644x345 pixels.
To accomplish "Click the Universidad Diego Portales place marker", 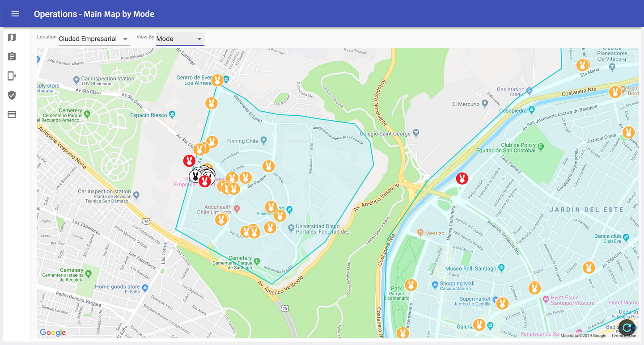I will tap(291, 228).
